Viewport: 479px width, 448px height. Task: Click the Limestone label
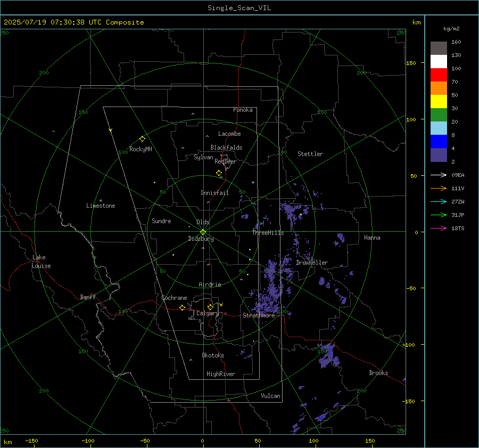point(101,206)
